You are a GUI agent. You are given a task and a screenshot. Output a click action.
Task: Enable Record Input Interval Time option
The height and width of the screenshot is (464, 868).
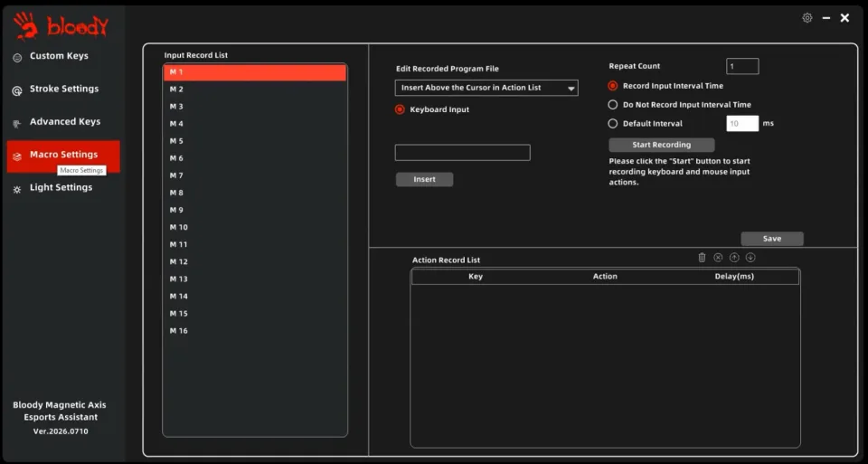pyautogui.click(x=613, y=86)
